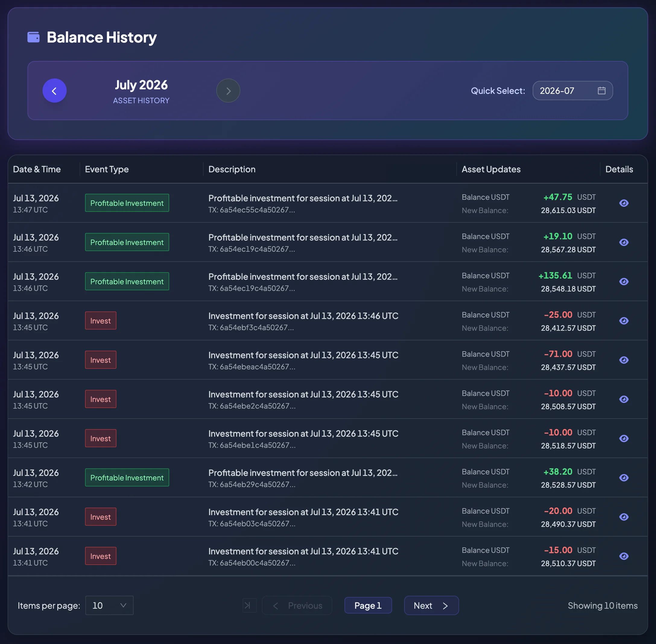
Task: View details of the -25.00 USDT investment
Action: [624, 321]
